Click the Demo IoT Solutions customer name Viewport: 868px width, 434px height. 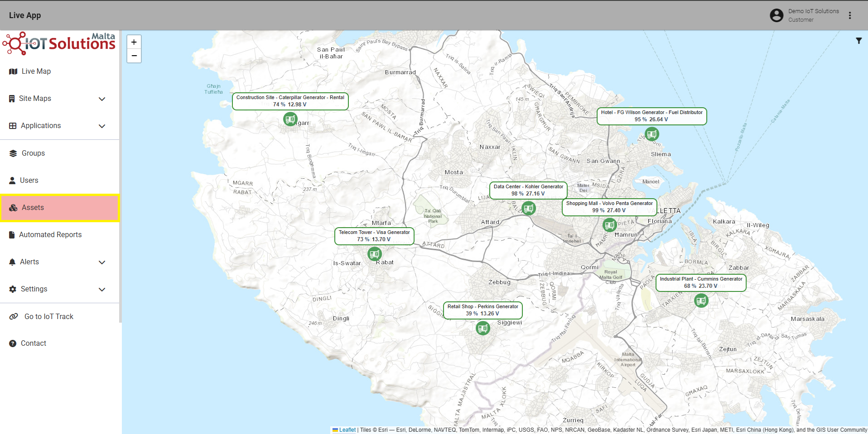click(814, 11)
